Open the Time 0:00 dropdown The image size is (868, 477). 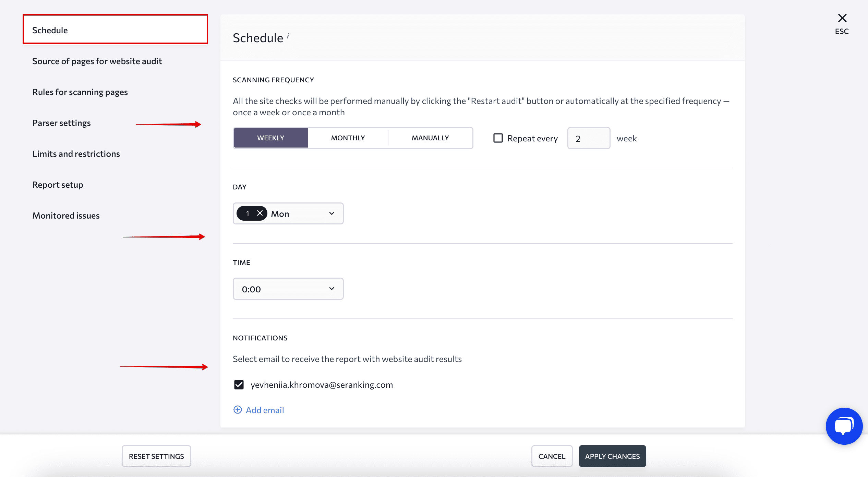(288, 289)
